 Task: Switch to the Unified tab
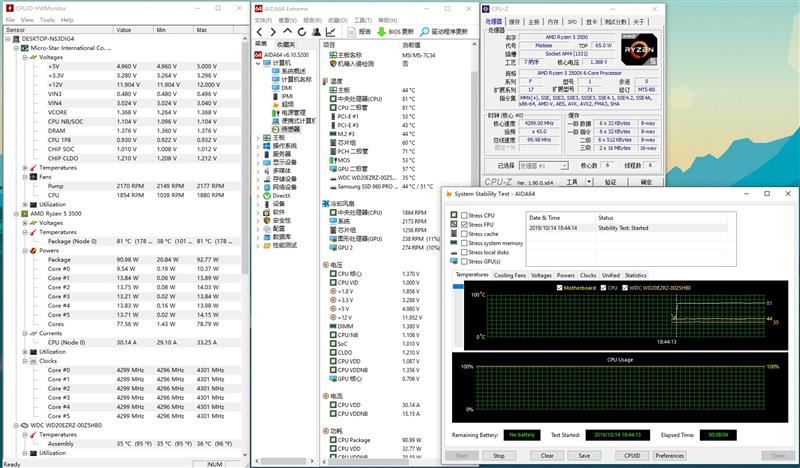click(x=610, y=275)
